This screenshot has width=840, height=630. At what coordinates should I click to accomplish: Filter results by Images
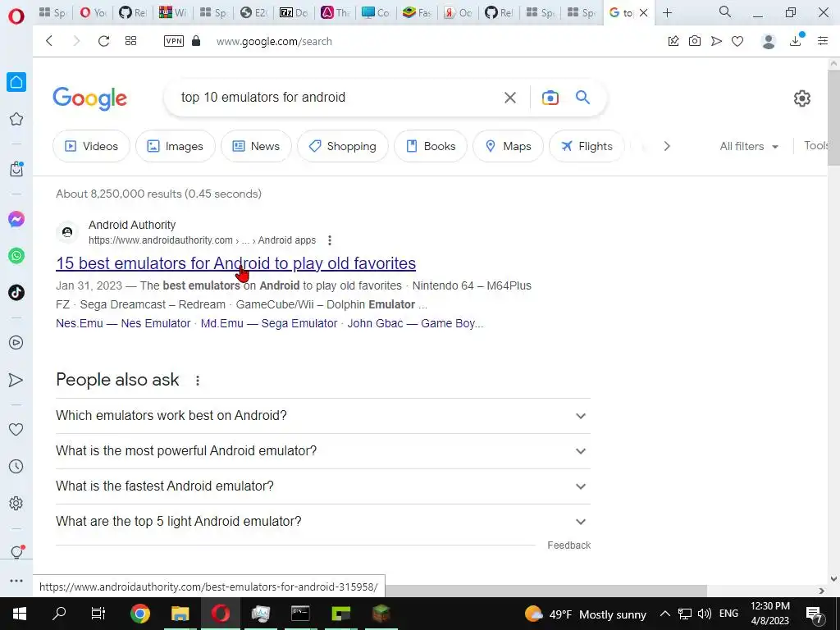pos(176,146)
